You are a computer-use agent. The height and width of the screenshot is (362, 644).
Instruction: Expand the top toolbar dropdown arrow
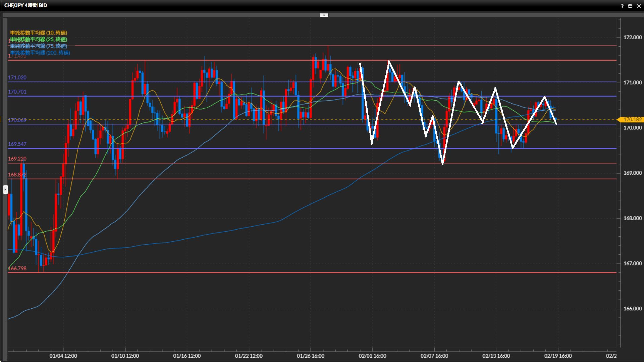324,15
